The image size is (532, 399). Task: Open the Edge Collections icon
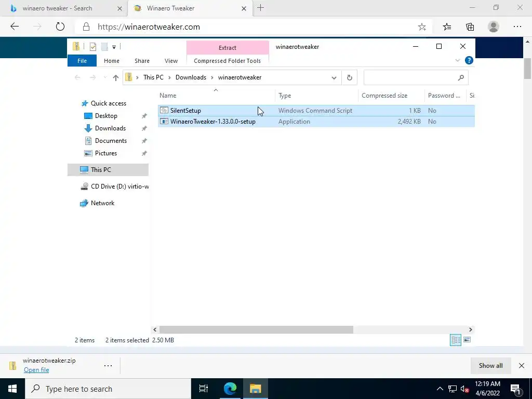(x=470, y=27)
